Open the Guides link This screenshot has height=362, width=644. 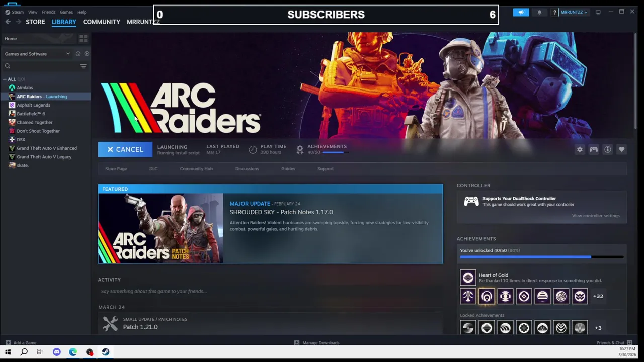(288, 169)
